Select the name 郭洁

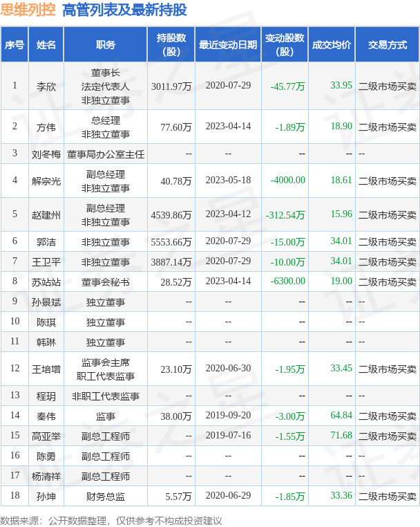tap(46, 242)
